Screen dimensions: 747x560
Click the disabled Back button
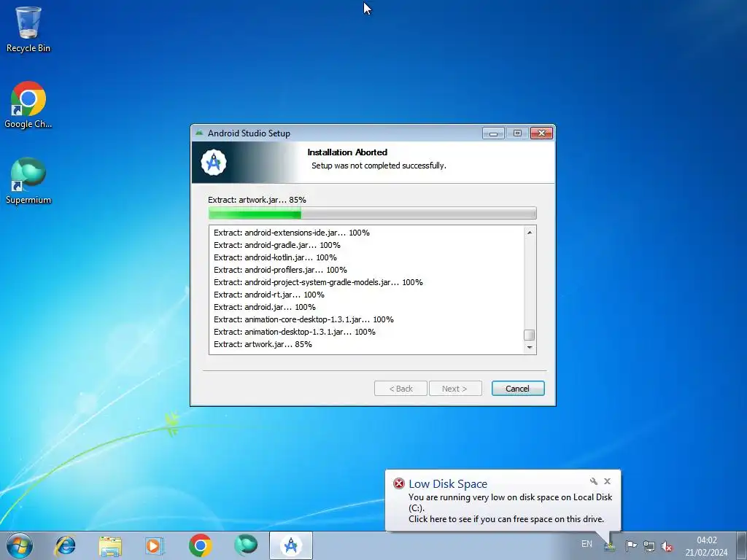tap(400, 389)
